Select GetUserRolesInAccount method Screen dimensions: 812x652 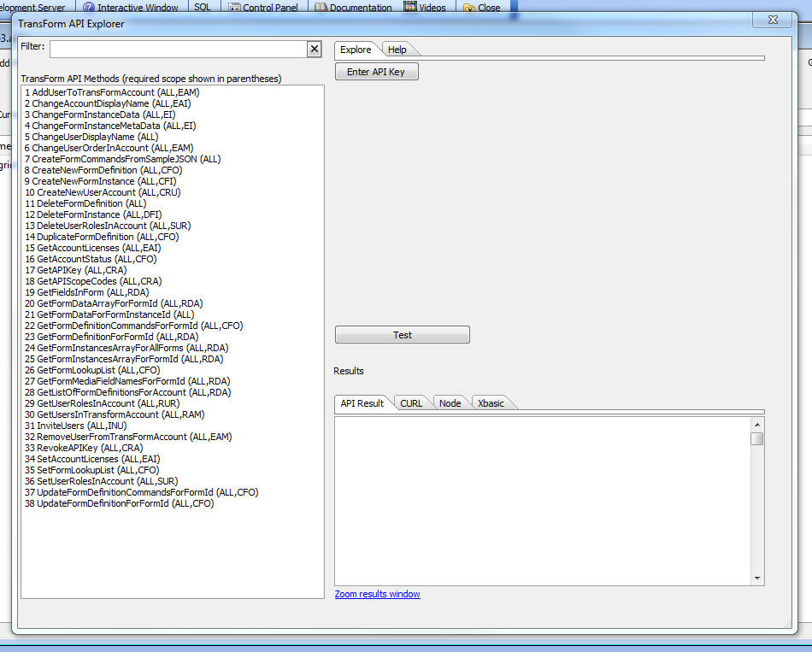click(x=102, y=403)
